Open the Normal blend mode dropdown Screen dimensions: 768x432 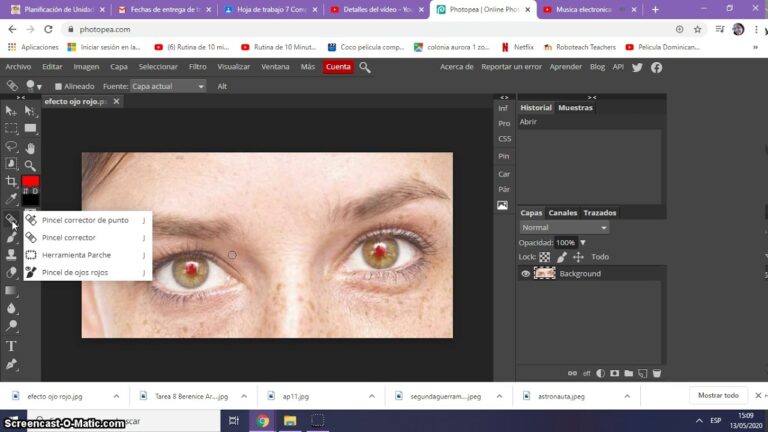click(564, 227)
